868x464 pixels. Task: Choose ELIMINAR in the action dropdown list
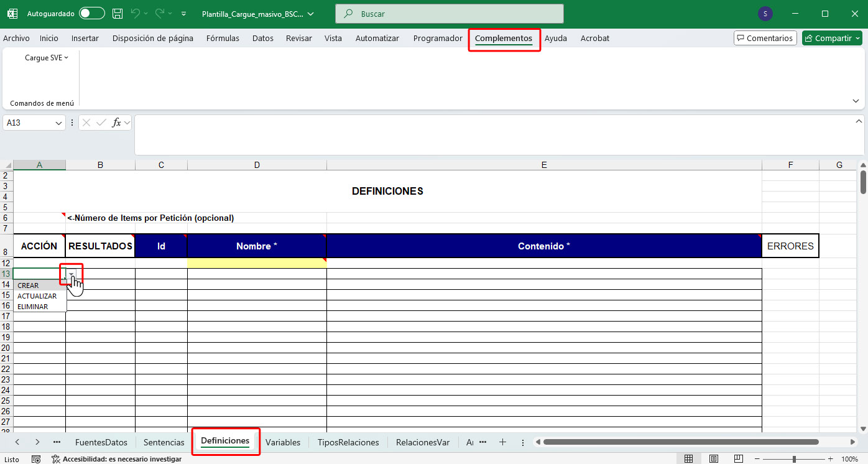(33, 307)
